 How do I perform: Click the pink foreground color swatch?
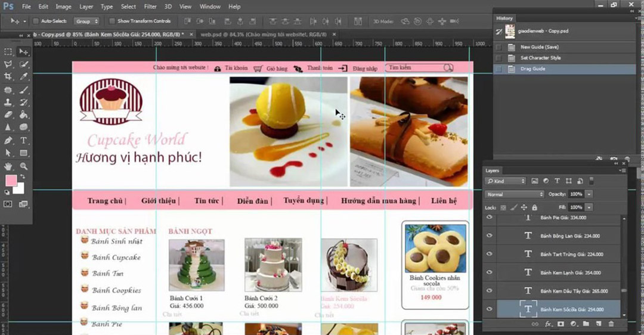pyautogui.click(x=10, y=180)
